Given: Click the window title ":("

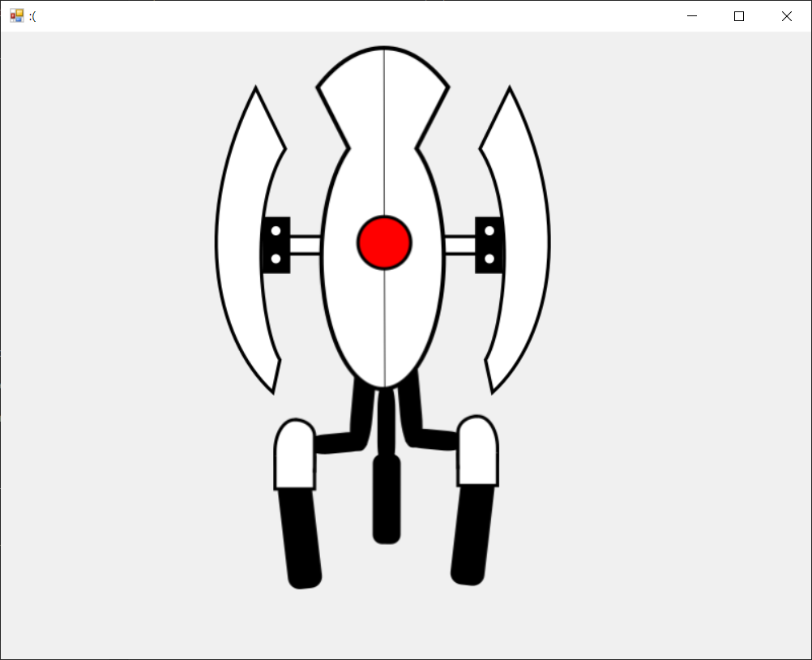Looking at the screenshot, I should pos(32,16).
